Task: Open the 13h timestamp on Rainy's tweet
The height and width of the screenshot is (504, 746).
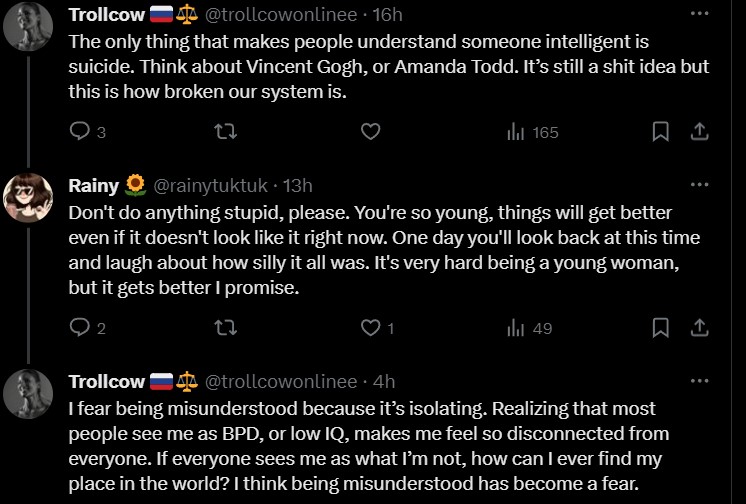Action: pos(297,185)
